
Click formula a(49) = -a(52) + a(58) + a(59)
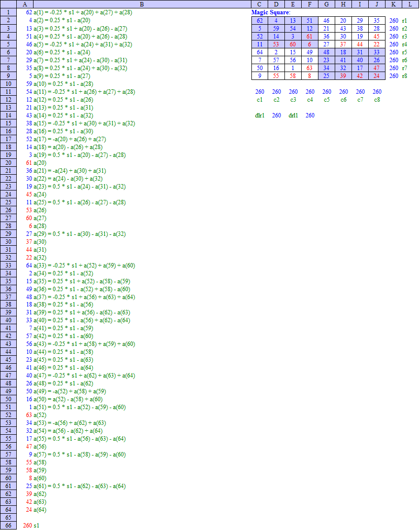pos(70,391)
